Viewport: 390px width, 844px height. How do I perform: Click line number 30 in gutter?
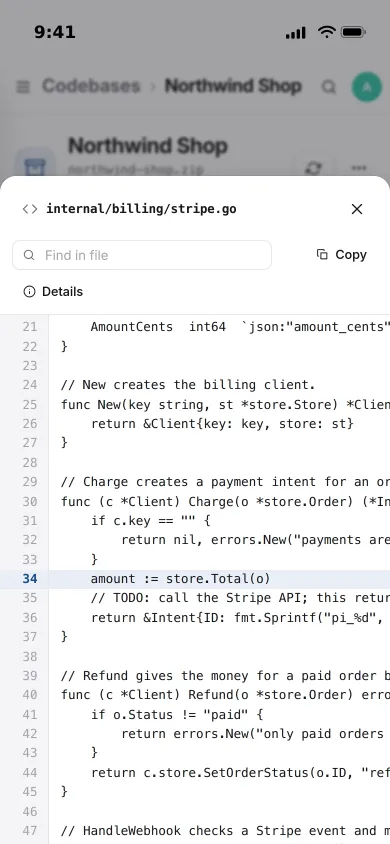(30, 501)
